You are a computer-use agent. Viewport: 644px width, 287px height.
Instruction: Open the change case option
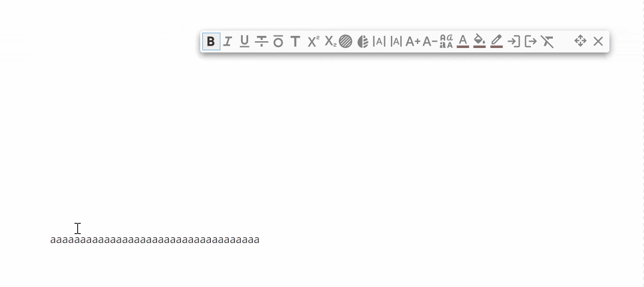click(x=446, y=42)
